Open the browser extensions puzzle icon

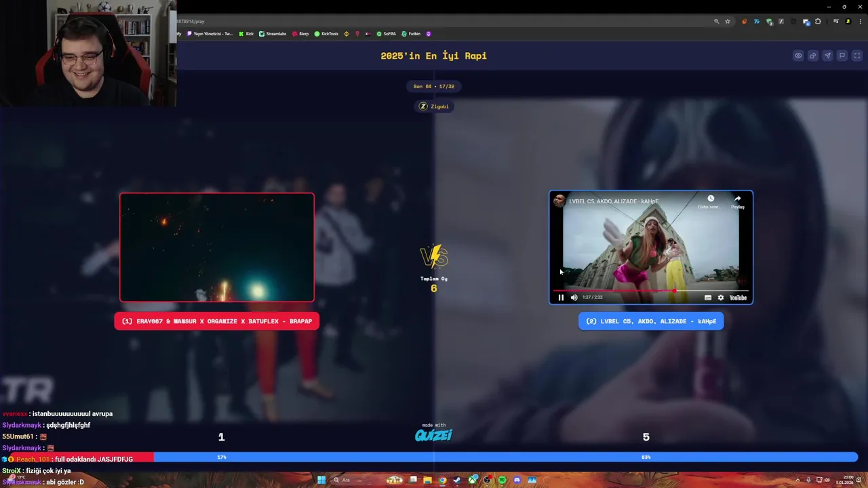818,22
